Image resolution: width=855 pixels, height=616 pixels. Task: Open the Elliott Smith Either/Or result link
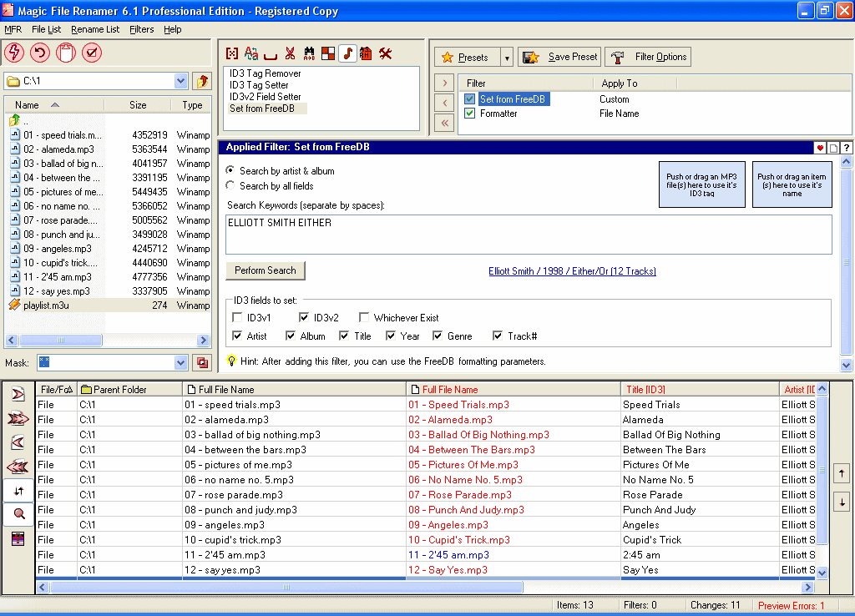pyautogui.click(x=572, y=271)
